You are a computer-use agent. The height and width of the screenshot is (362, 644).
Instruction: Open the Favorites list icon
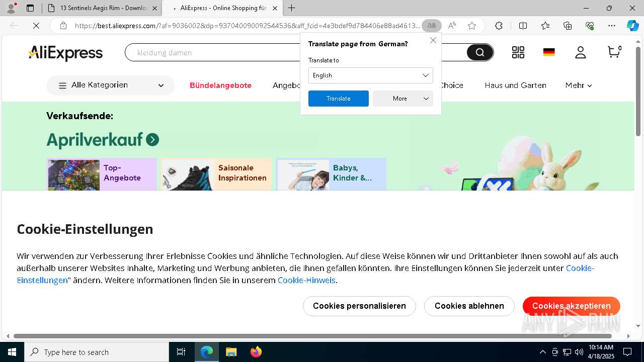point(545,26)
